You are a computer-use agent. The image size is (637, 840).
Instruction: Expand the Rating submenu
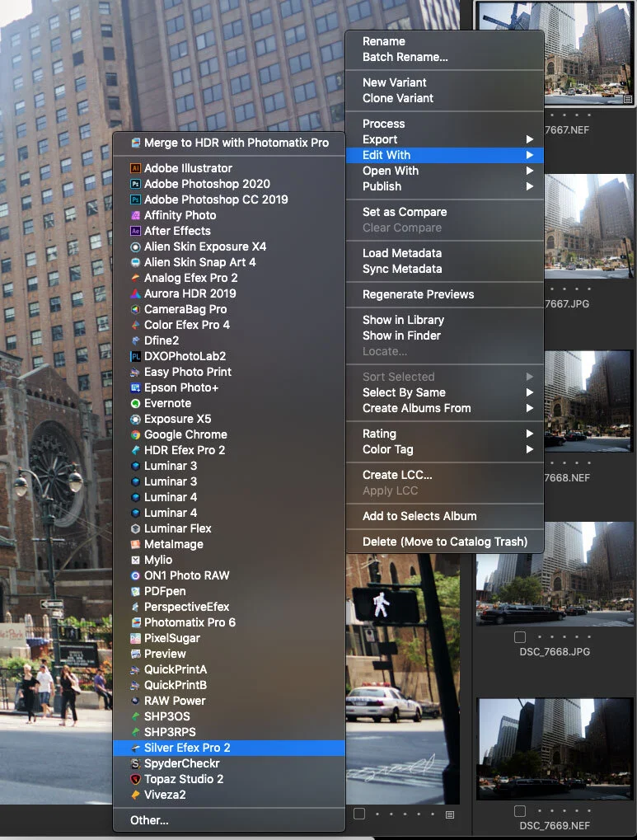(x=529, y=434)
